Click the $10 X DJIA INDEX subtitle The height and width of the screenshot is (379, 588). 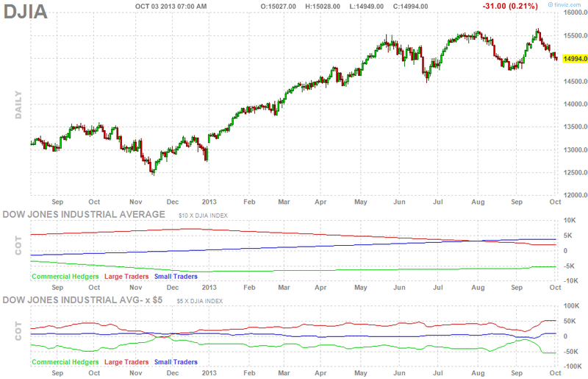tap(203, 216)
